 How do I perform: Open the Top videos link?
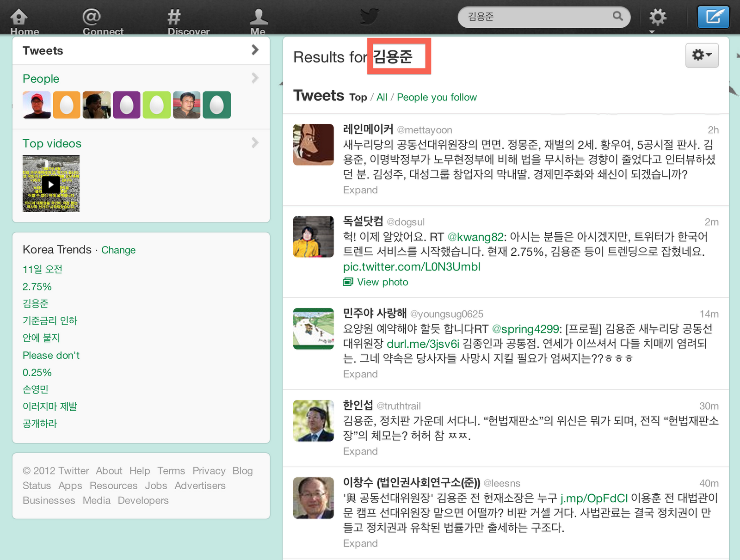(x=52, y=143)
